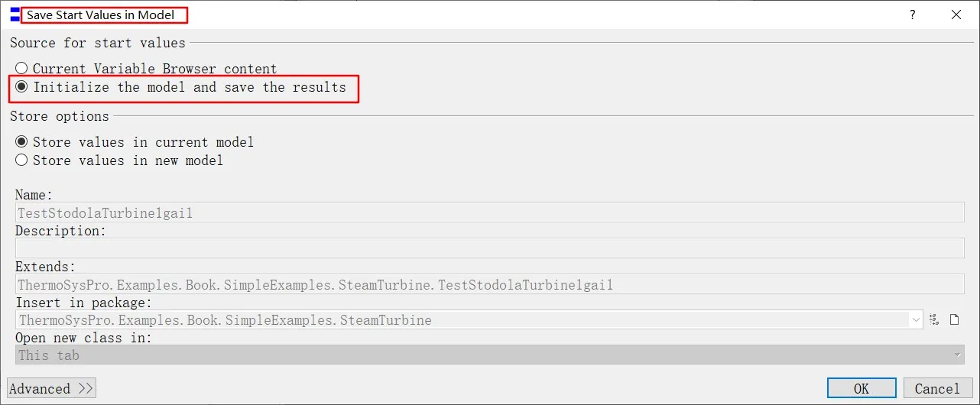Click the question mark help button
980x405 pixels.
click(913, 15)
